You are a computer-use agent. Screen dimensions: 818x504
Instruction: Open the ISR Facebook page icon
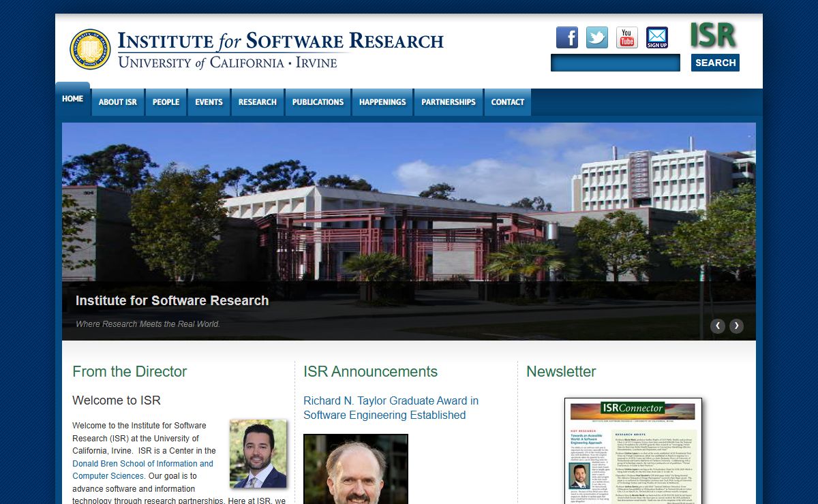point(567,37)
